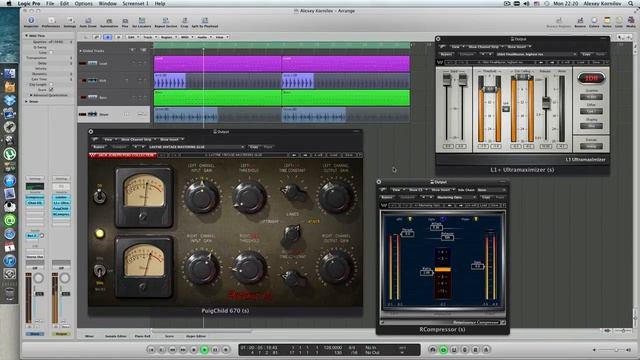Open the PuigChild preset dropdown
Screen dimensions: 640x360
coord(196,147)
